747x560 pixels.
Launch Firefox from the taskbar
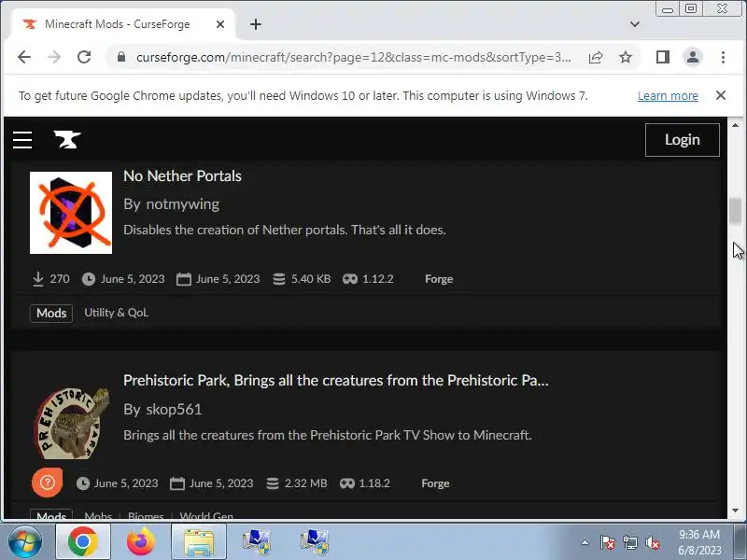click(x=141, y=541)
